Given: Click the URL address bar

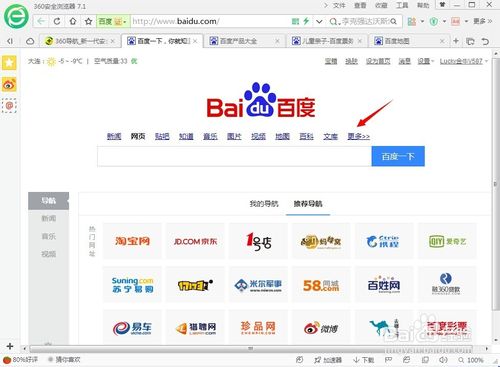Looking at the screenshot, I should [x=210, y=22].
